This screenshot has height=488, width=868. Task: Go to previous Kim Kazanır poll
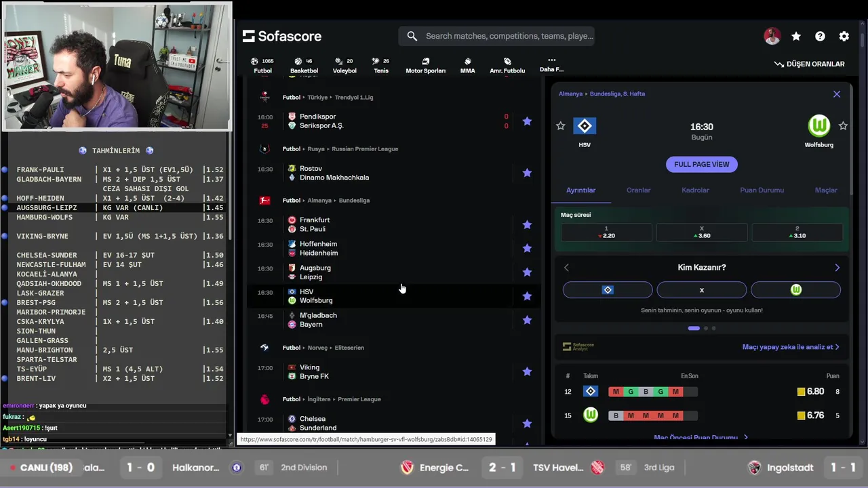[567, 268]
